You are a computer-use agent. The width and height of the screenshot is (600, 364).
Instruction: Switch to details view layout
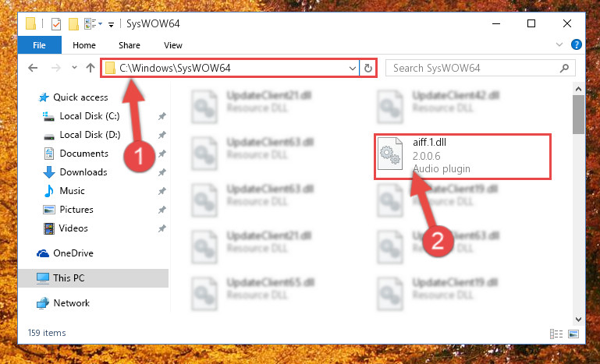click(556, 334)
